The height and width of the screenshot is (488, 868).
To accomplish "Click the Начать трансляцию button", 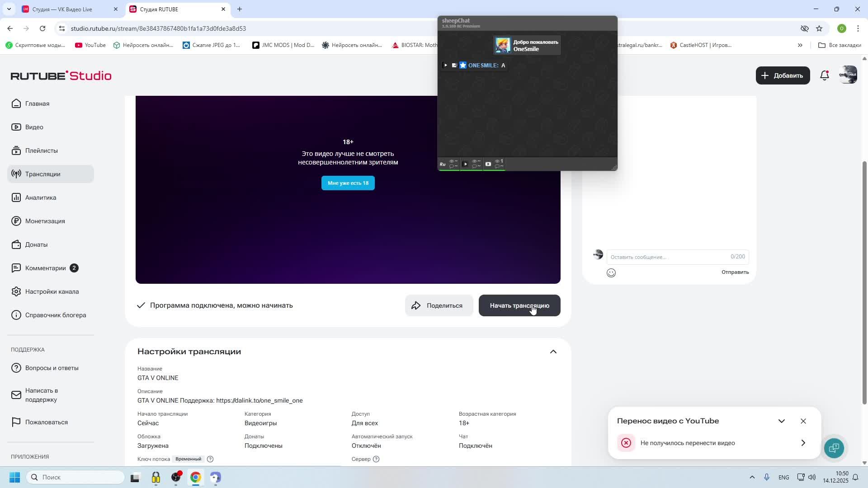I will [x=519, y=306].
